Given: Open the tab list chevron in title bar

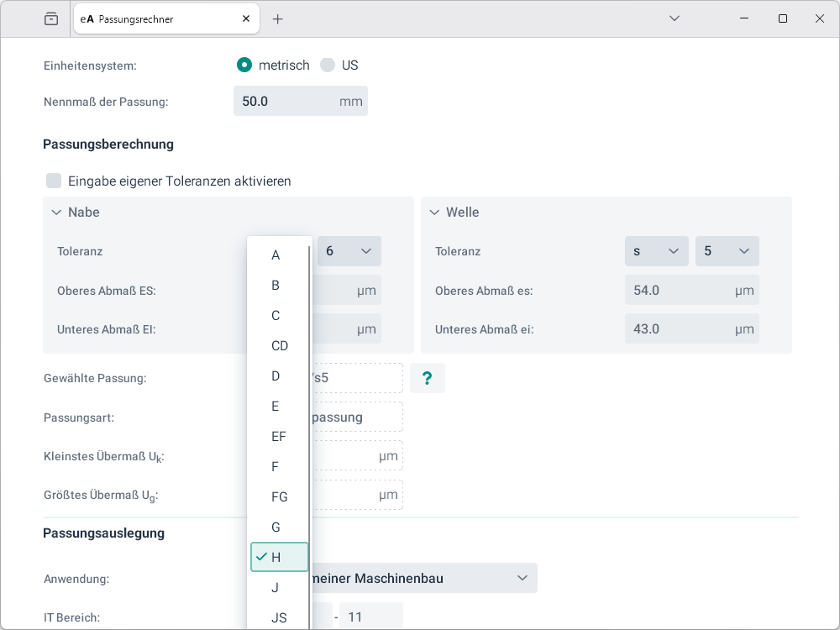Looking at the screenshot, I should [x=675, y=18].
